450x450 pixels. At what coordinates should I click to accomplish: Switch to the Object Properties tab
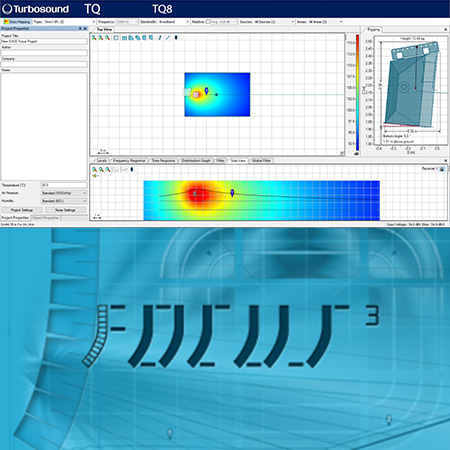46,218
